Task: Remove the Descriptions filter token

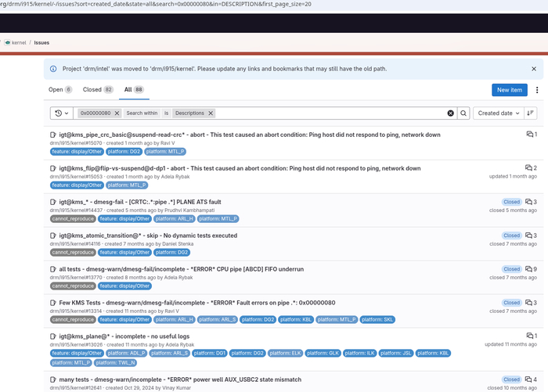Action: pos(211,113)
